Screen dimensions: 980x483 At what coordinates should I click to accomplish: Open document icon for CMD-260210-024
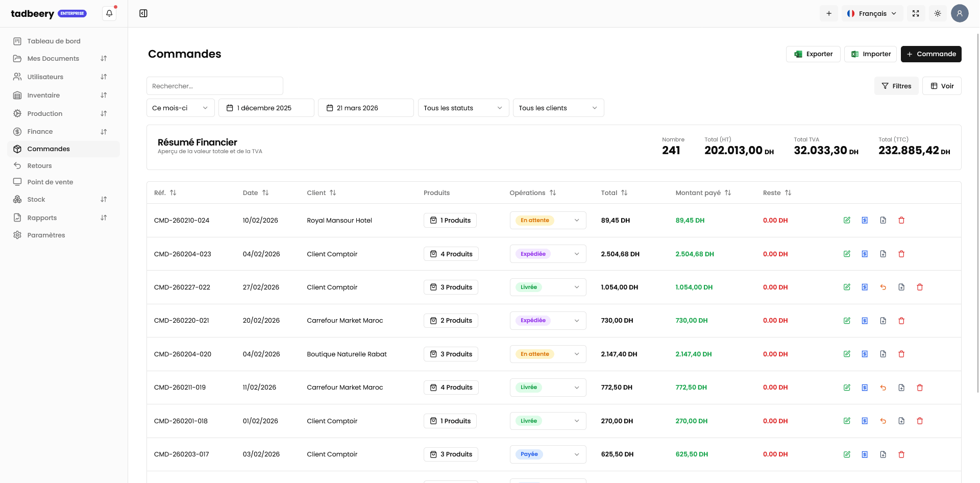point(883,220)
